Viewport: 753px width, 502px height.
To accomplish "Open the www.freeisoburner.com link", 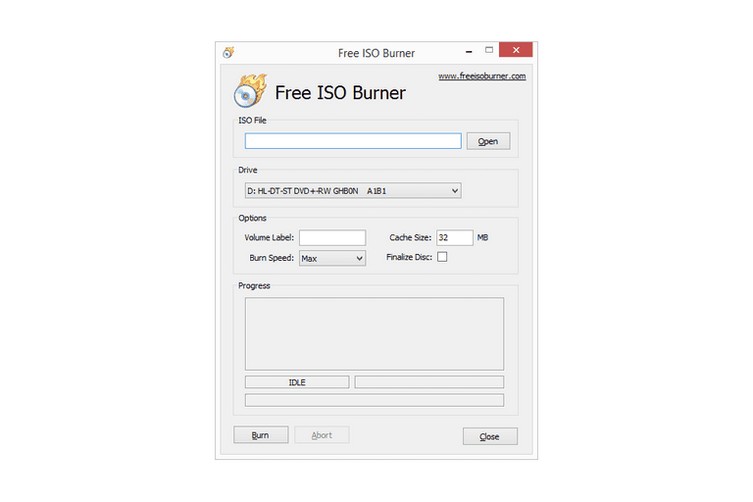I will [482, 76].
